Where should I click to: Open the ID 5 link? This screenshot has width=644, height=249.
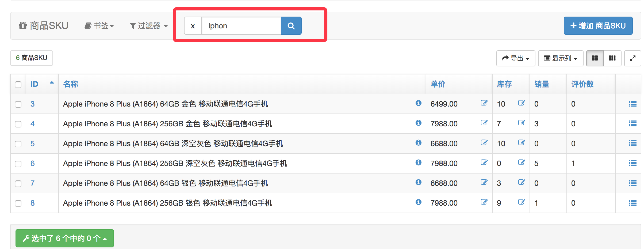32,144
